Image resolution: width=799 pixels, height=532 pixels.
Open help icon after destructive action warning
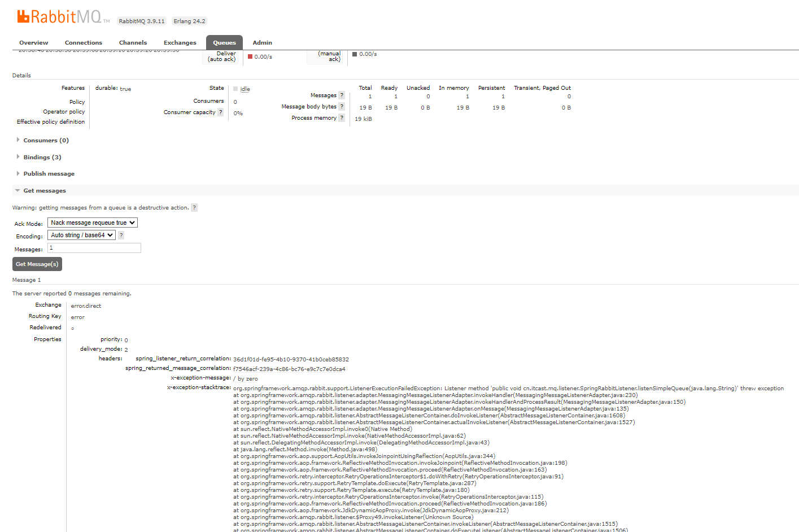tap(194, 208)
